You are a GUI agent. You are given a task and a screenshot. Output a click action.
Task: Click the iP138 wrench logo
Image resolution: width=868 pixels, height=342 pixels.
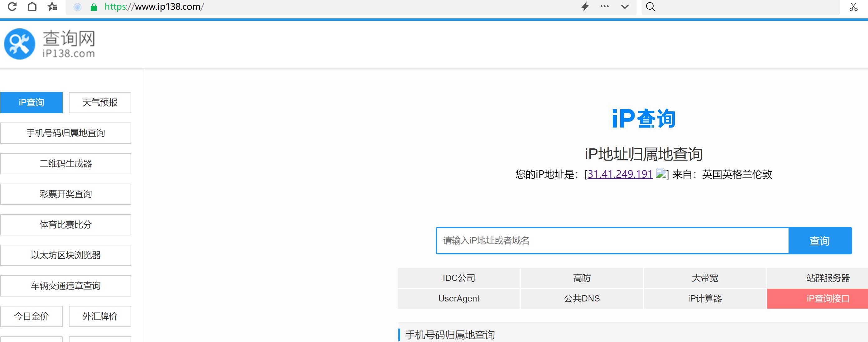click(x=20, y=44)
